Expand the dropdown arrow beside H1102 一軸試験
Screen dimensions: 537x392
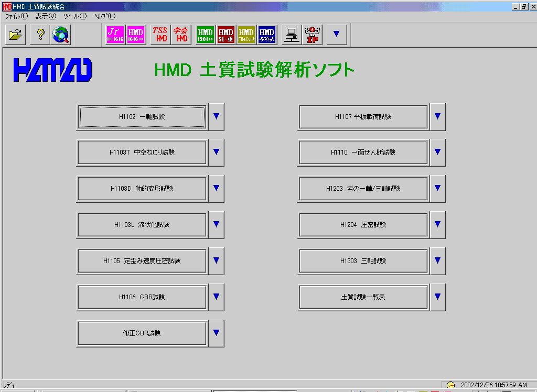[x=217, y=117]
